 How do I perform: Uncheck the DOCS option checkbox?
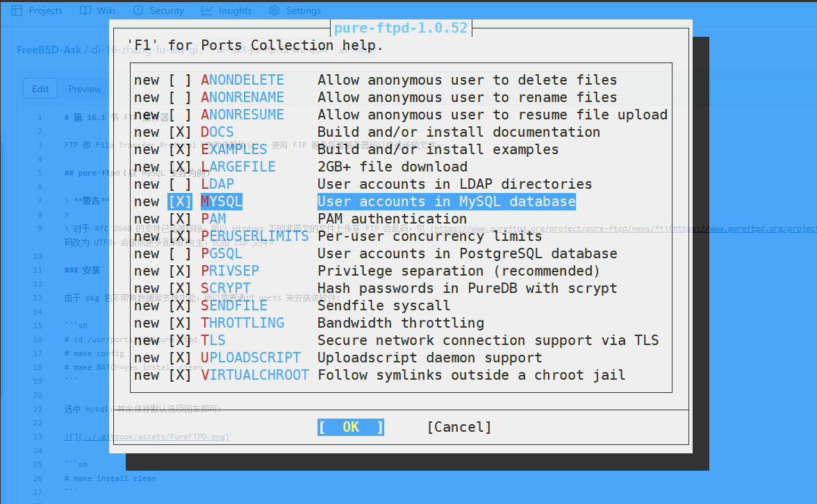(180, 132)
